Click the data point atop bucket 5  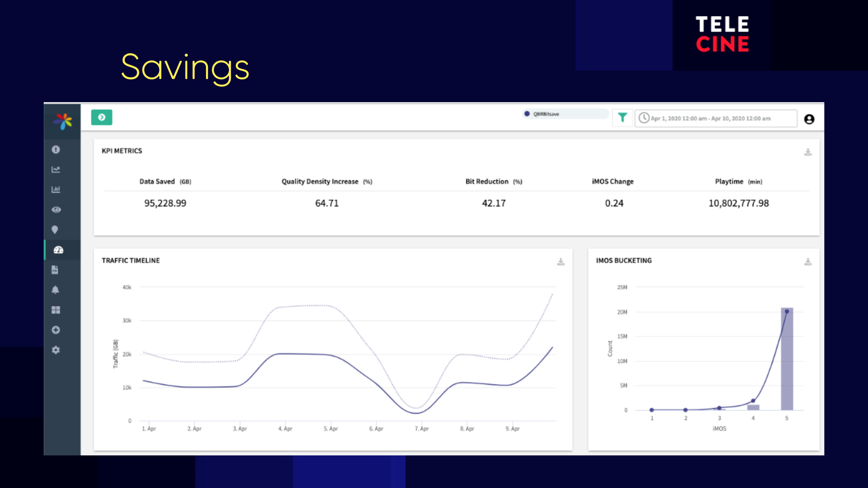click(787, 311)
